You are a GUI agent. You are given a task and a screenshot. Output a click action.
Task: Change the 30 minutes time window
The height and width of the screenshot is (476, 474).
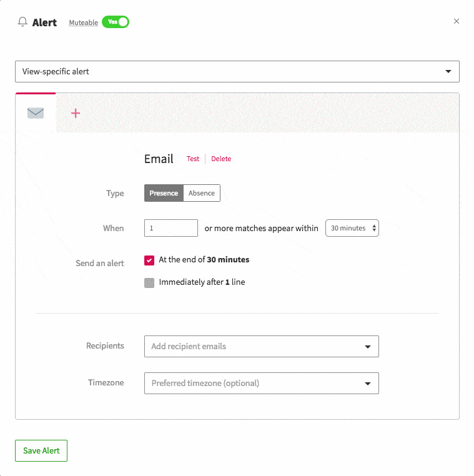[x=352, y=228]
